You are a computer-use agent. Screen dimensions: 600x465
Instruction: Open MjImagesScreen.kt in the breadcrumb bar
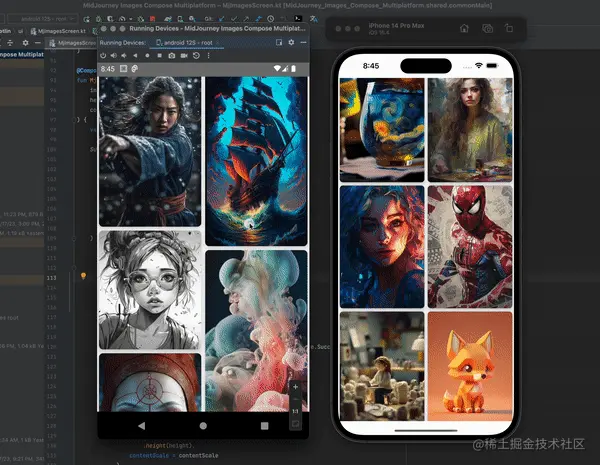(x=58, y=31)
